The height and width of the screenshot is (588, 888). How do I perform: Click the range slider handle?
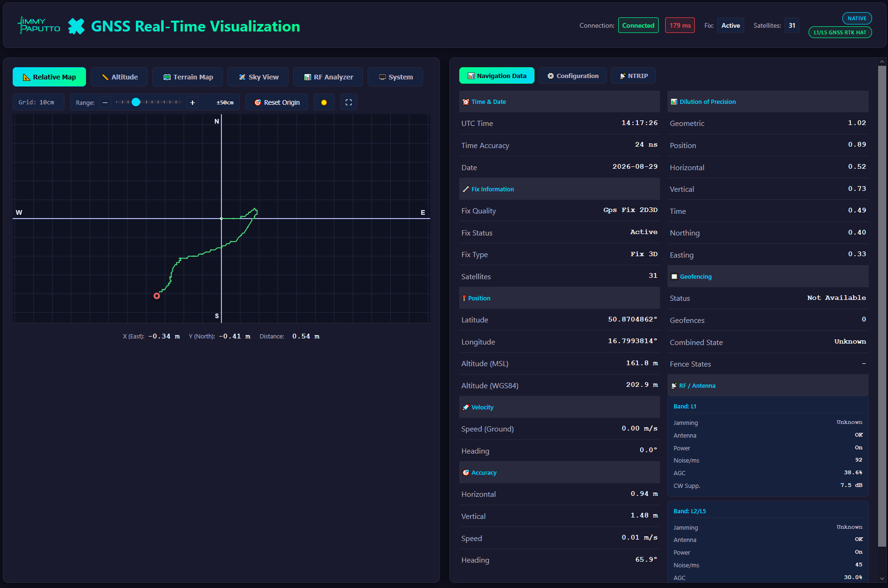coord(136,102)
